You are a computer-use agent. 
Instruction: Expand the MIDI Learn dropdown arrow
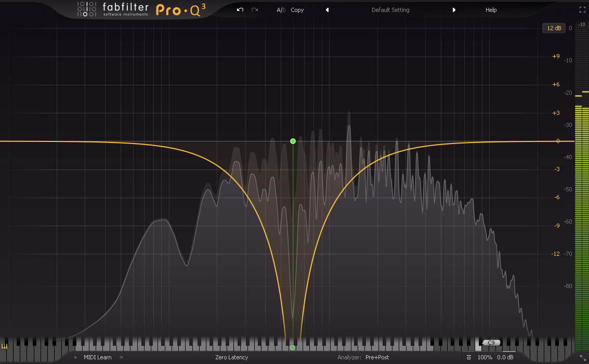click(121, 358)
